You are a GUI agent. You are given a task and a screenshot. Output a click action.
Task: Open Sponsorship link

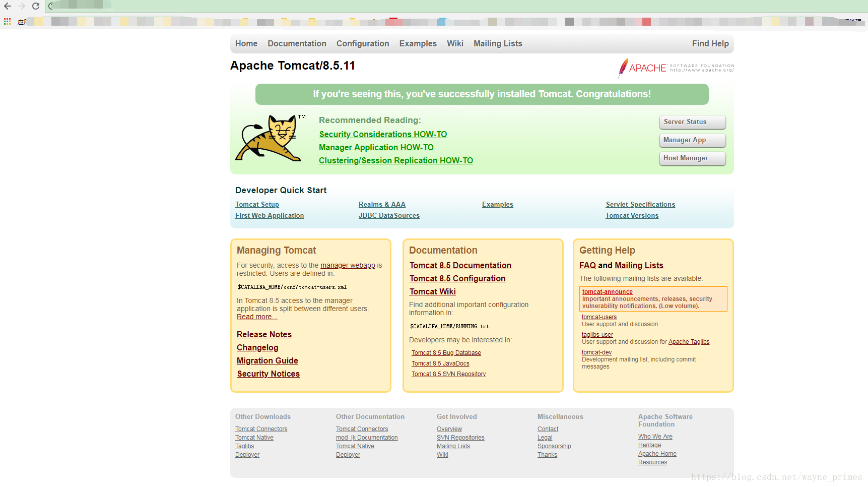click(554, 446)
